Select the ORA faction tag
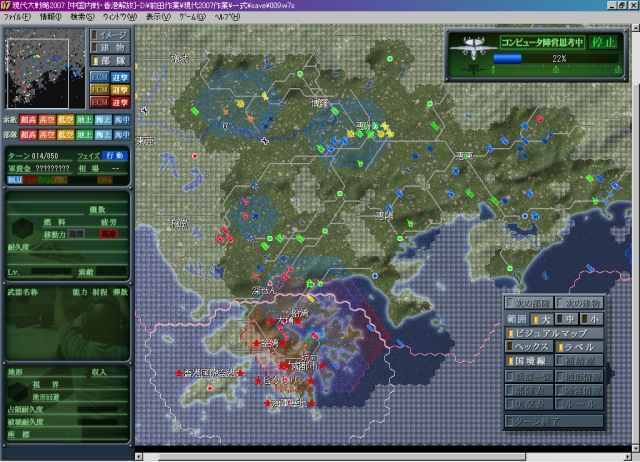The height and width of the screenshot is (462, 640). 105,180
